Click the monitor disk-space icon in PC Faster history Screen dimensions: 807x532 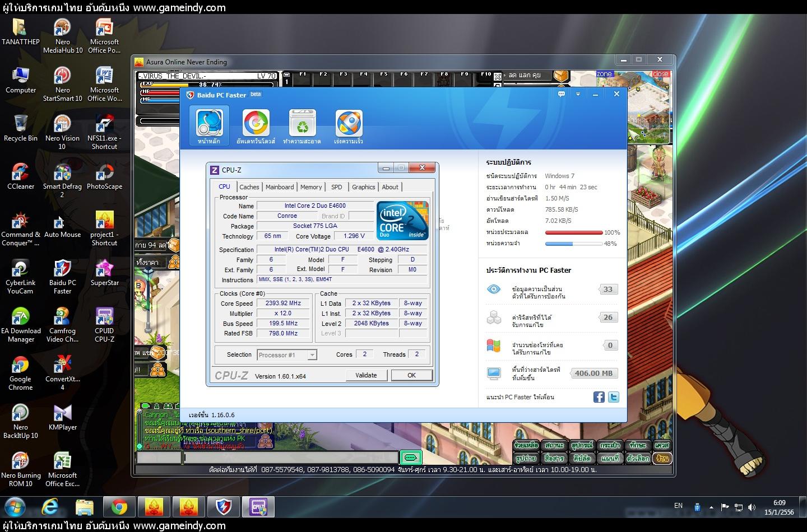pyautogui.click(x=494, y=374)
